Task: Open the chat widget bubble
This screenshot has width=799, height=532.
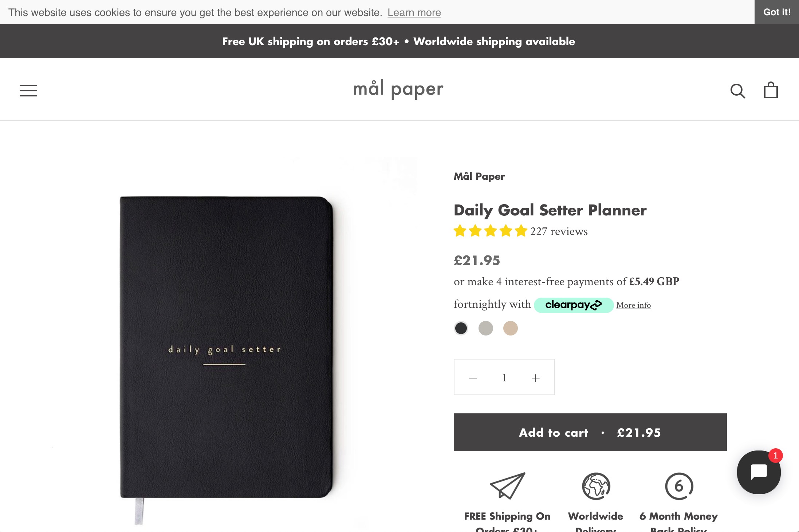Action: click(758, 472)
